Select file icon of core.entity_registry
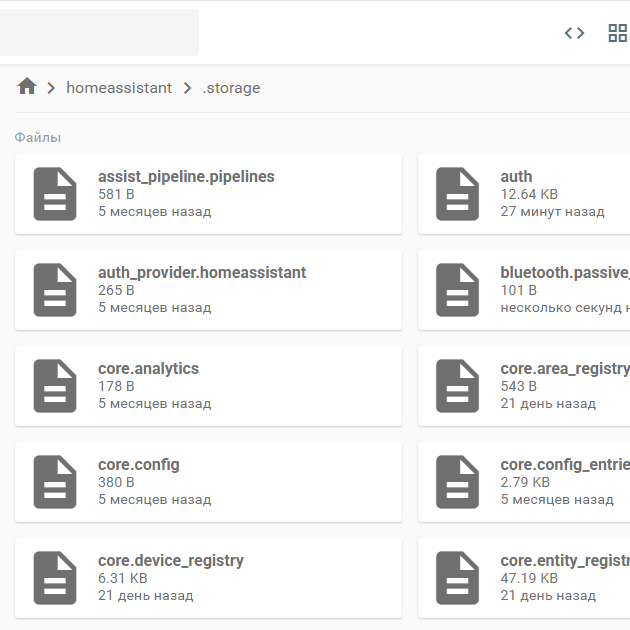The height and width of the screenshot is (630, 630). coord(457,578)
